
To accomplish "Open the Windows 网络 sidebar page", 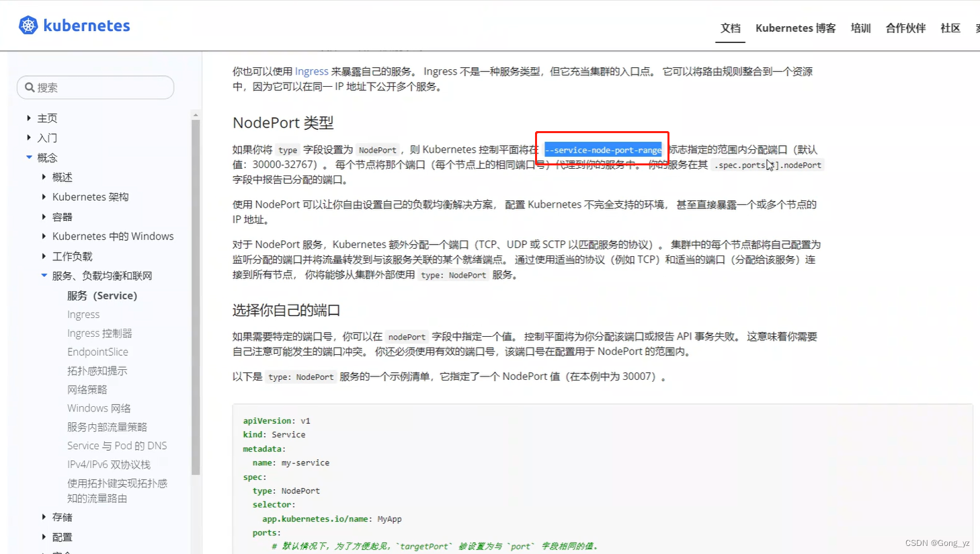I will click(x=99, y=408).
